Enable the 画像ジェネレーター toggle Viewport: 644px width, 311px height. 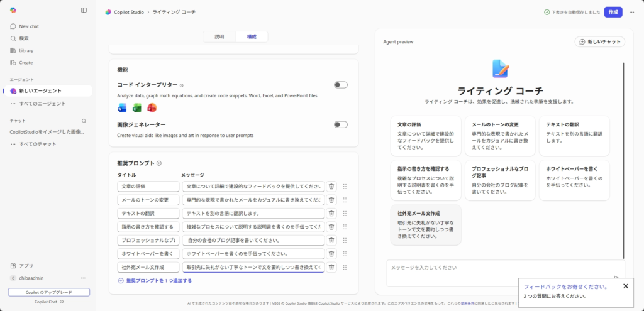pos(340,124)
